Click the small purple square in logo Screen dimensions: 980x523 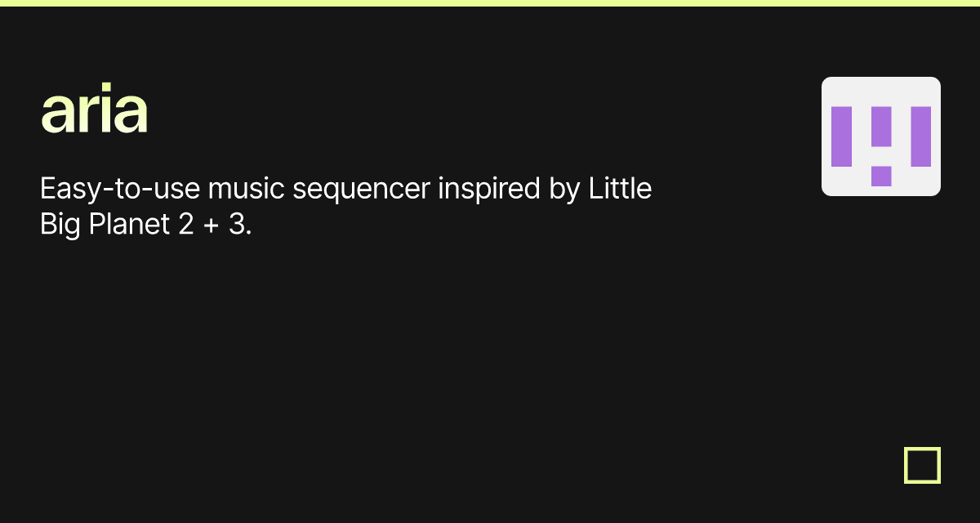[x=880, y=176]
